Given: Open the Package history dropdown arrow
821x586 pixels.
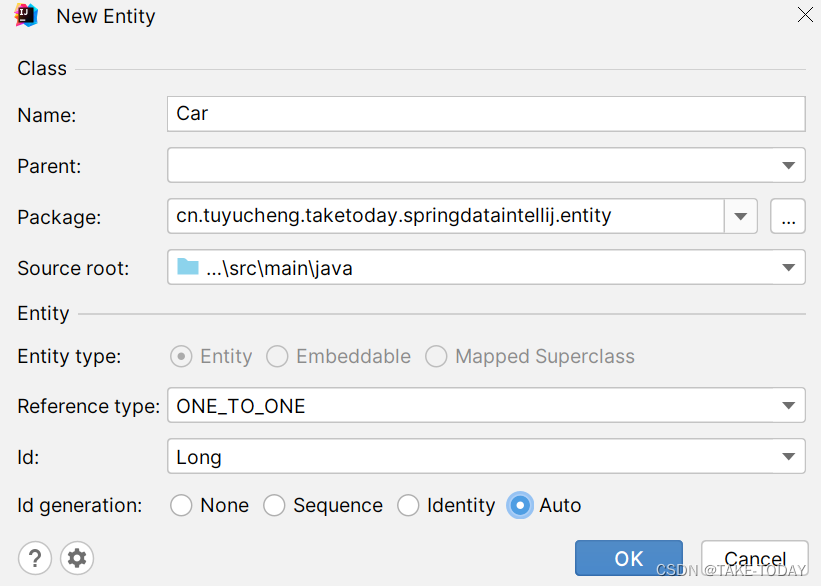Looking at the screenshot, I should (741, 216).
